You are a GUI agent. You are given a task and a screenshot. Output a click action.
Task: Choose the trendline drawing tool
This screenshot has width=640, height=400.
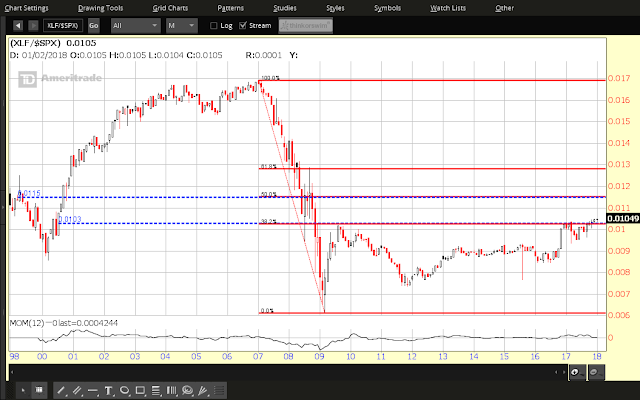point(61,391)
